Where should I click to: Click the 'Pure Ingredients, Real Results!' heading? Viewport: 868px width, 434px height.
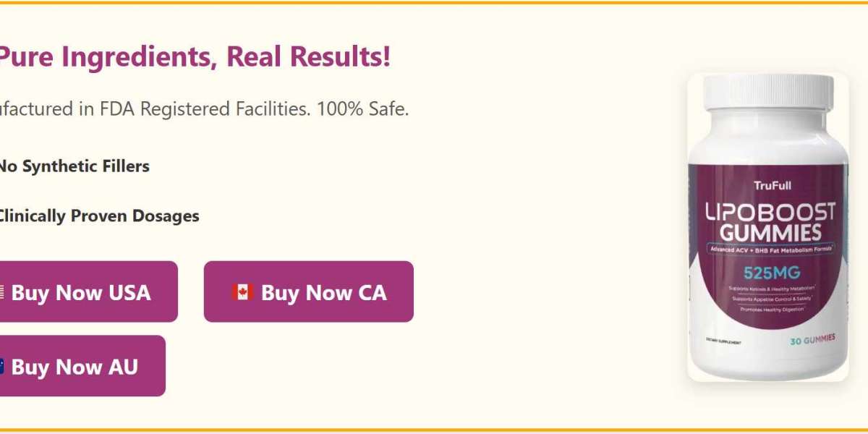pyautogui.click(x=194, y=56)
